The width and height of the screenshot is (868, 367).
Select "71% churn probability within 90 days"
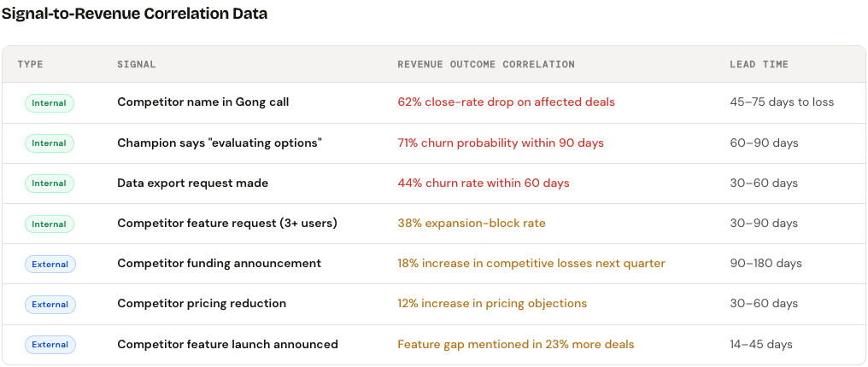[501, 143]
